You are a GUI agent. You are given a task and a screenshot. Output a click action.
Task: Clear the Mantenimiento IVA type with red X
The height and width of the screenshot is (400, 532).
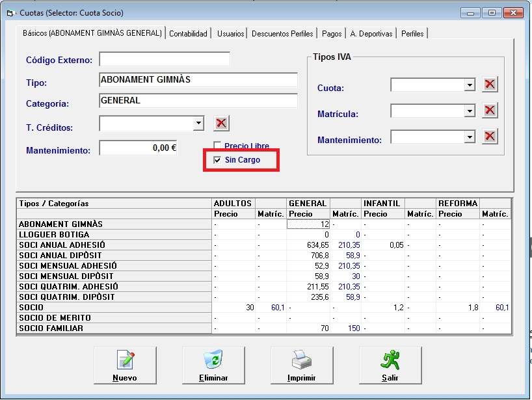click(x=490, y=137)
